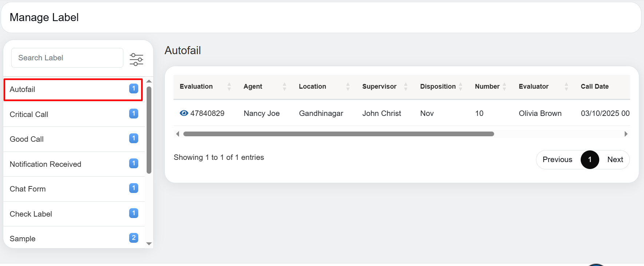644x266 pixels.
Task: Select the Critical Call label
Action: 29,114
